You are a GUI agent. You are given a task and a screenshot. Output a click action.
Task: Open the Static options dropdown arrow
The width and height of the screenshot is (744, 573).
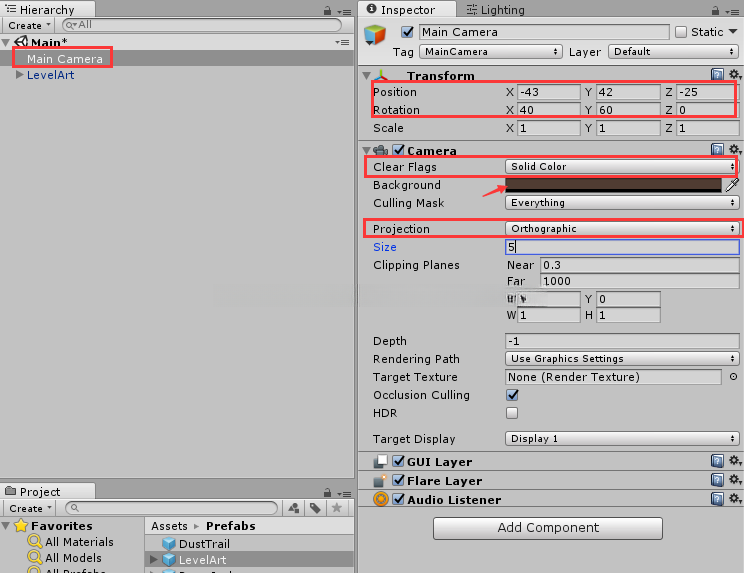click(x=733, y=31)
